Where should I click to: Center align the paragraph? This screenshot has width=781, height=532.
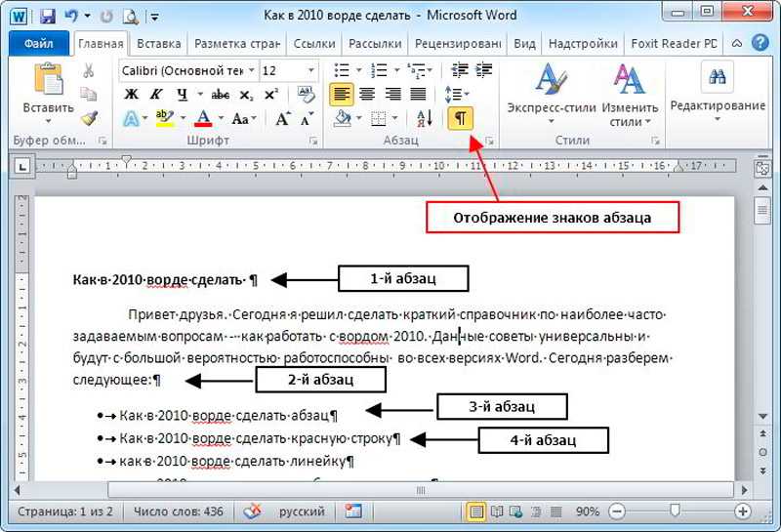point(367,94)
